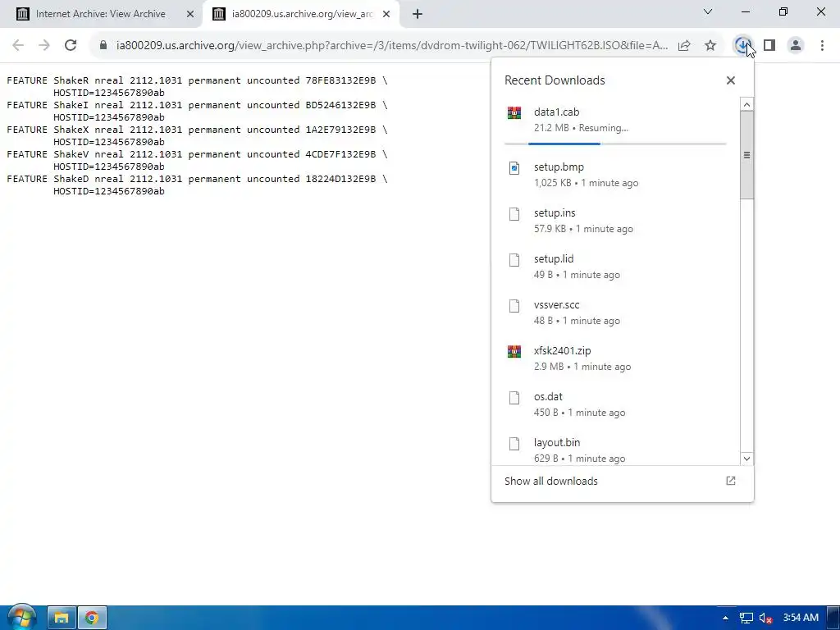Click the muted volume tray icon
Image resolution: width=840 pixels, height=630 pixels.
(765, 618)
